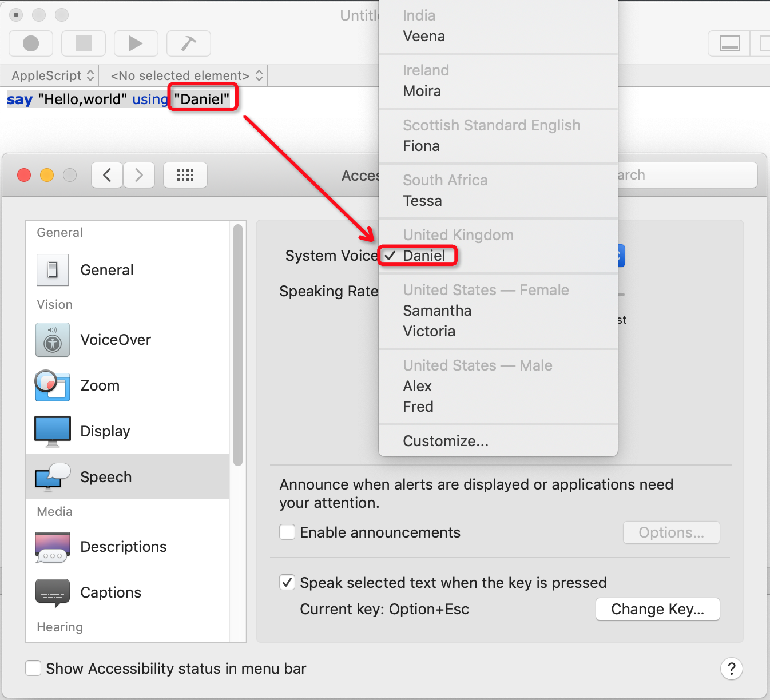
Task: Choose Samantha voice from the menu
Action: coord(498,311)
